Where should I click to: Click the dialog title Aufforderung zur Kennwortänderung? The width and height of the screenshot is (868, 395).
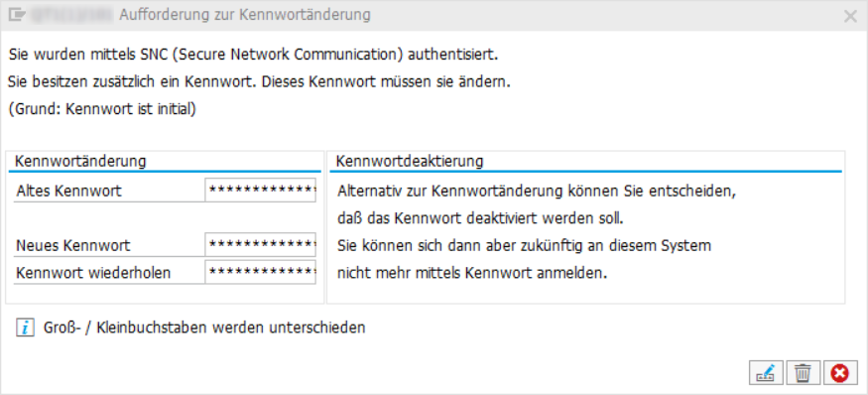(x=245, y=15)
